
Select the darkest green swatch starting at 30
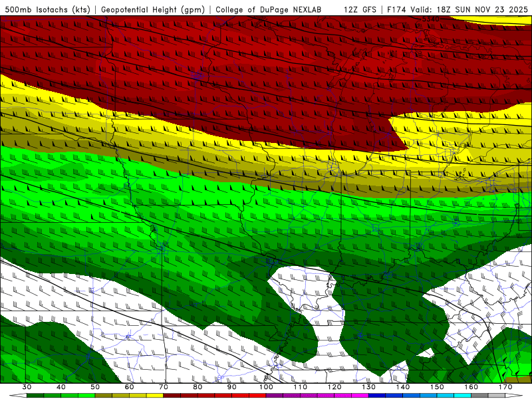[35, 396]
